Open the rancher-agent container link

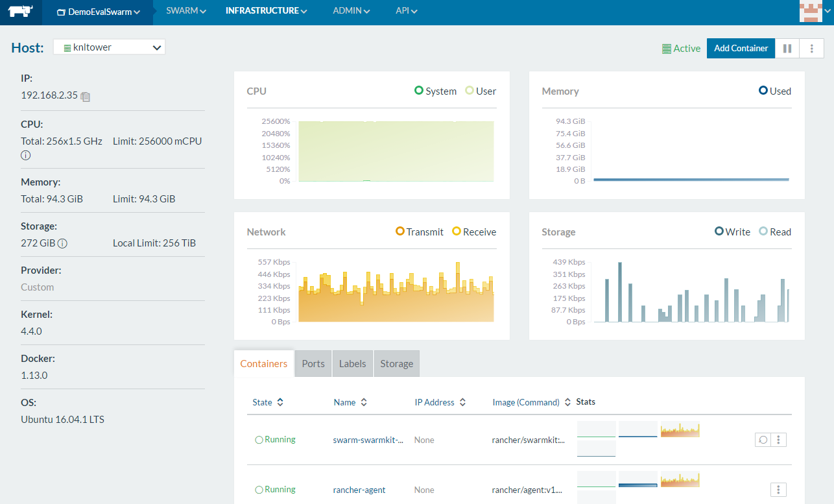pos(359,490)
